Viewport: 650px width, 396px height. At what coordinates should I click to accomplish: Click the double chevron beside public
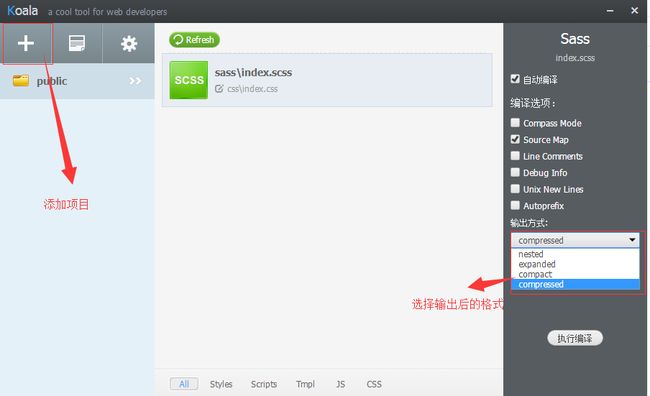pos(135,81)
